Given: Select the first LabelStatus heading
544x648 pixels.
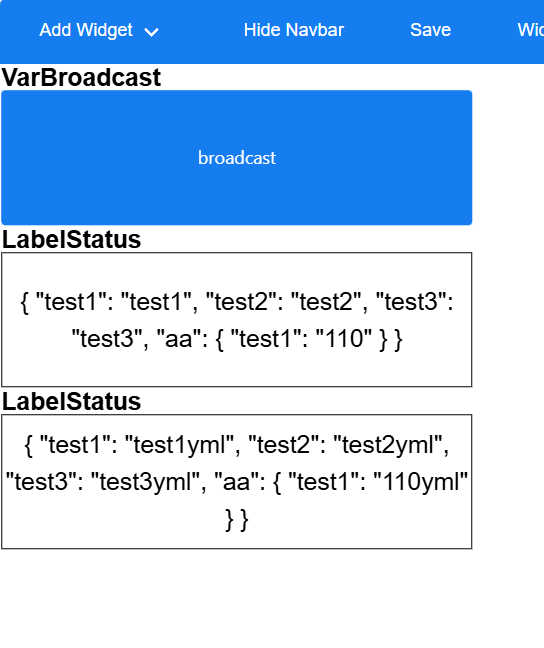Looking at the screenshot, I should point(72,239).
